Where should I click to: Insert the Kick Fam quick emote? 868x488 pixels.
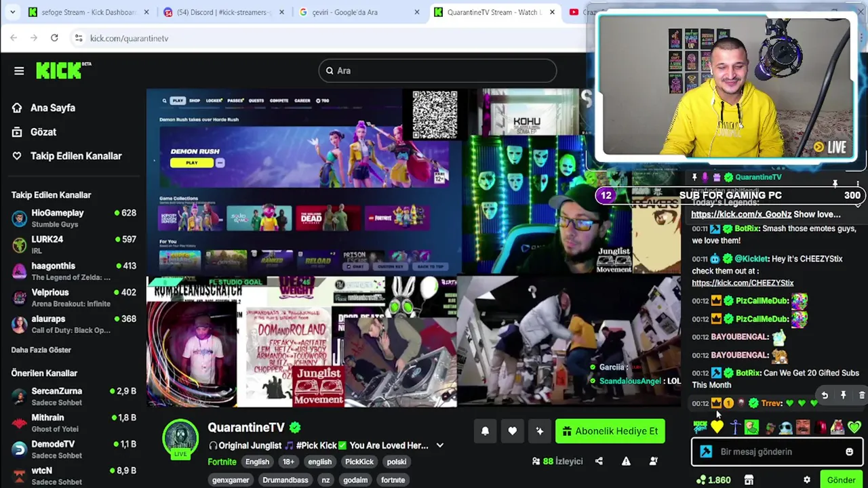pyautogui.click(x=700, y=427)
